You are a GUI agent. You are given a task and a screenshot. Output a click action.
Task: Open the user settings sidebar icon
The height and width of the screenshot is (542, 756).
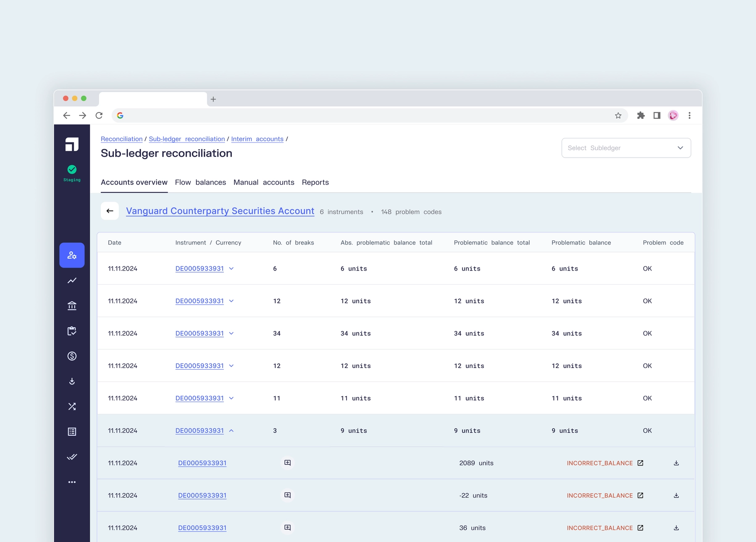(72, 255)
